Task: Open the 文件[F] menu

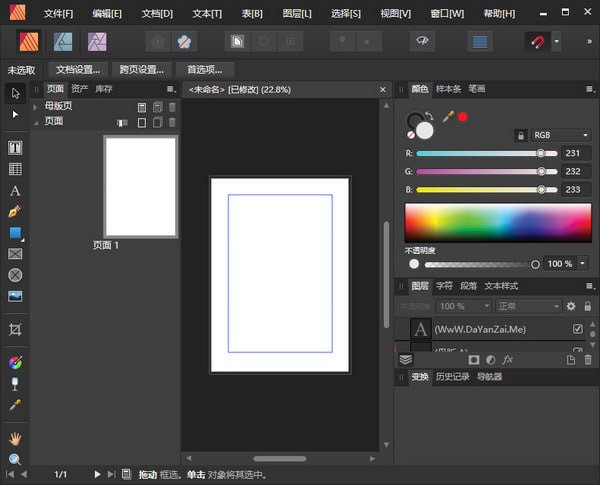Action: [x=58, y=13]
